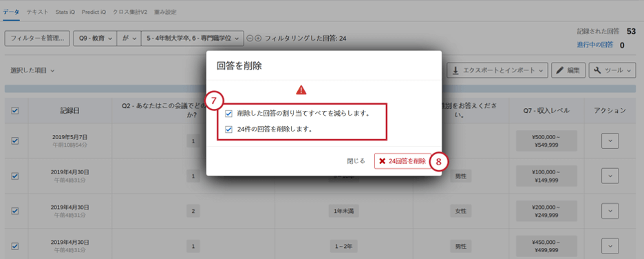Switch to the テキスト tab
Image resolution: width=644 pixels, height=259 pixels.
(x=37, y=12)
